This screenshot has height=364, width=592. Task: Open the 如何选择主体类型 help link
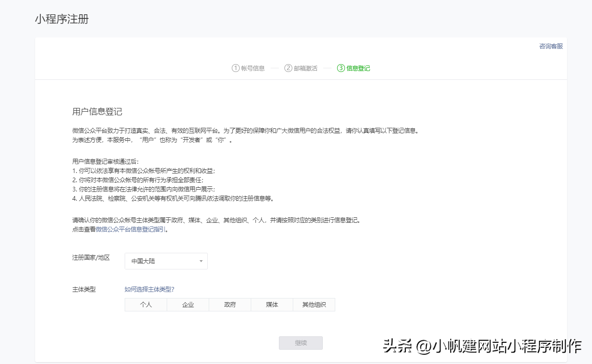(150, 289)
